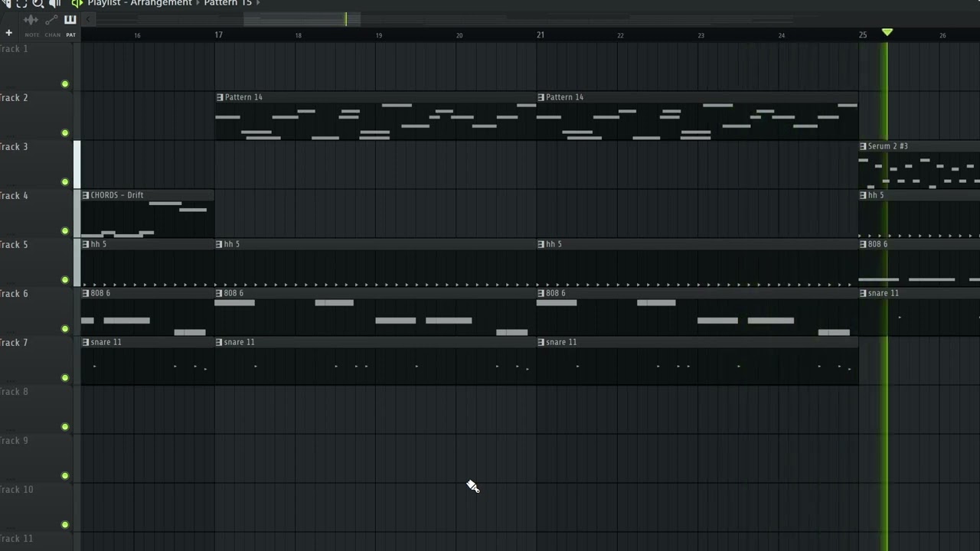Toggle Track 5 mute switch
The width and height of the screenshot is (980, 551).
point(65,280)
